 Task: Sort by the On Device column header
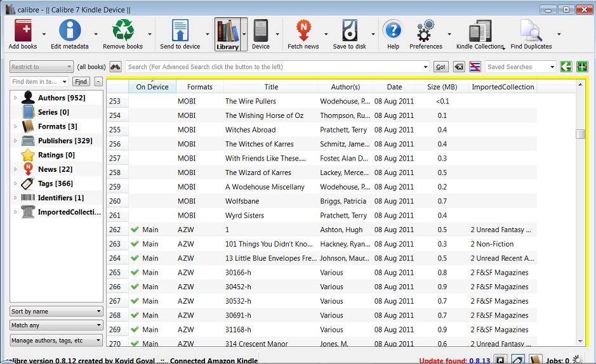pos(152,86)
